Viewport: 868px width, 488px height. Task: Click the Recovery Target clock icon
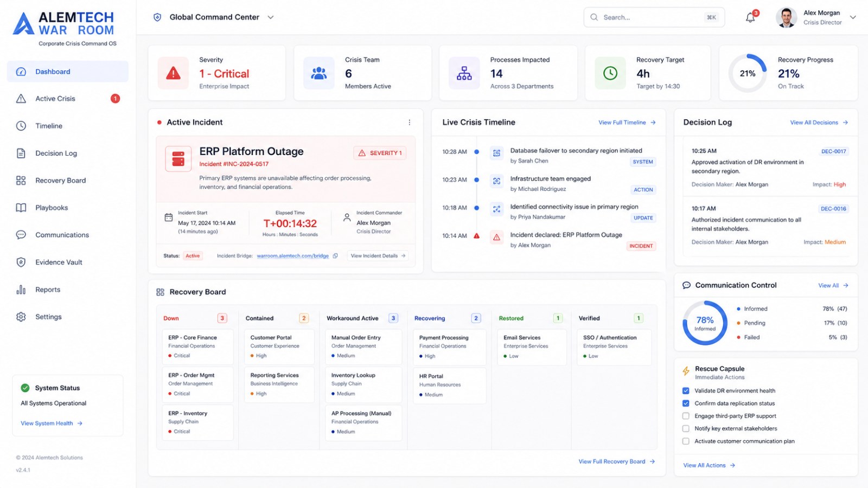point(610,73)
